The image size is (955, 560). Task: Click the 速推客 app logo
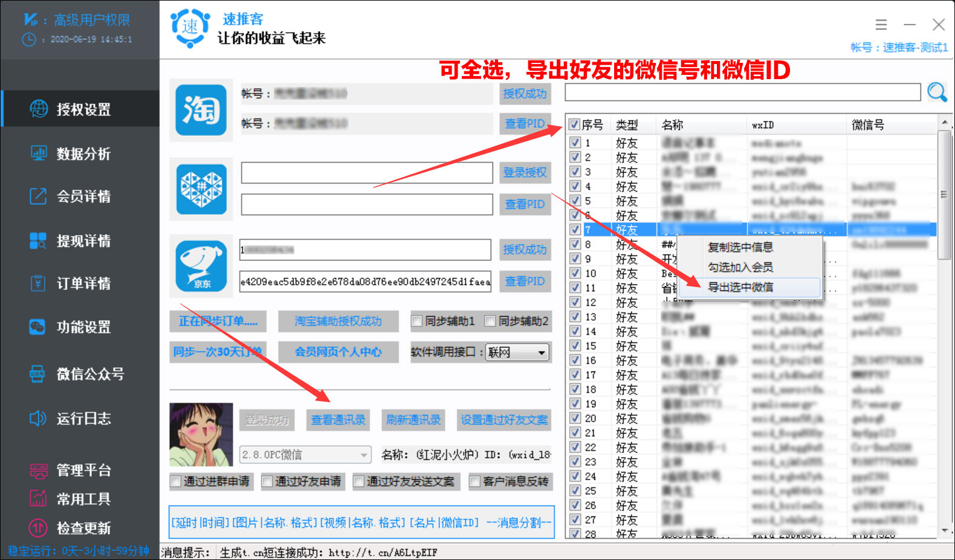pos(190,27)
